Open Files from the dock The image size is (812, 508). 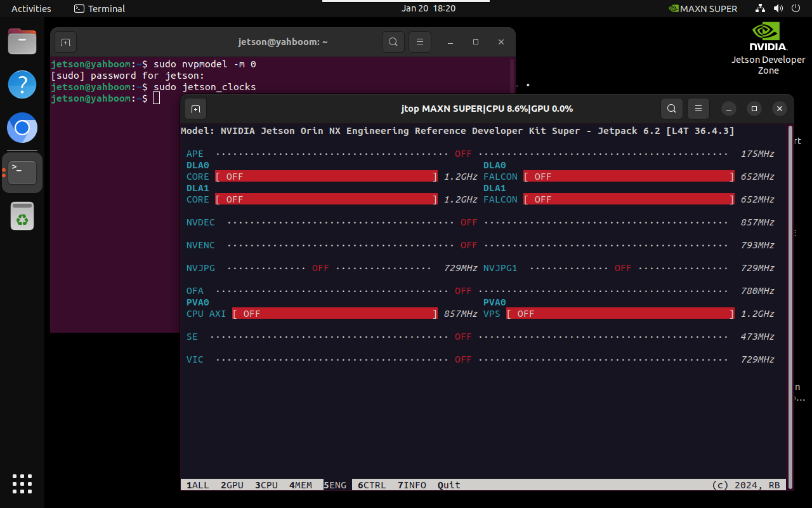[22, 43]
